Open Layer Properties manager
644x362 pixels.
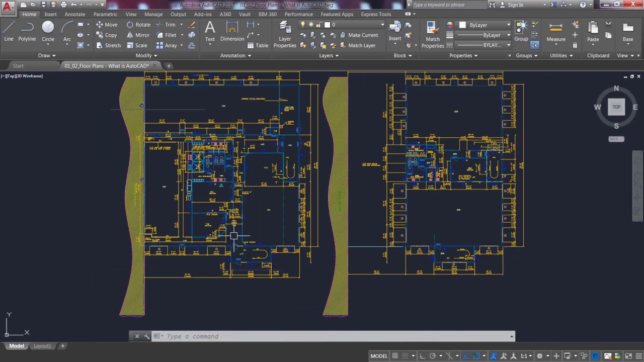coord(285,34)
